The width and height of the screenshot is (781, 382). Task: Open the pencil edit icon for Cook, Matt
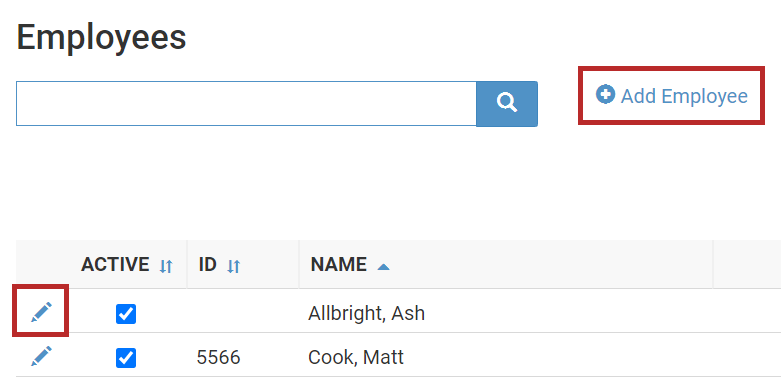(41, 356)
